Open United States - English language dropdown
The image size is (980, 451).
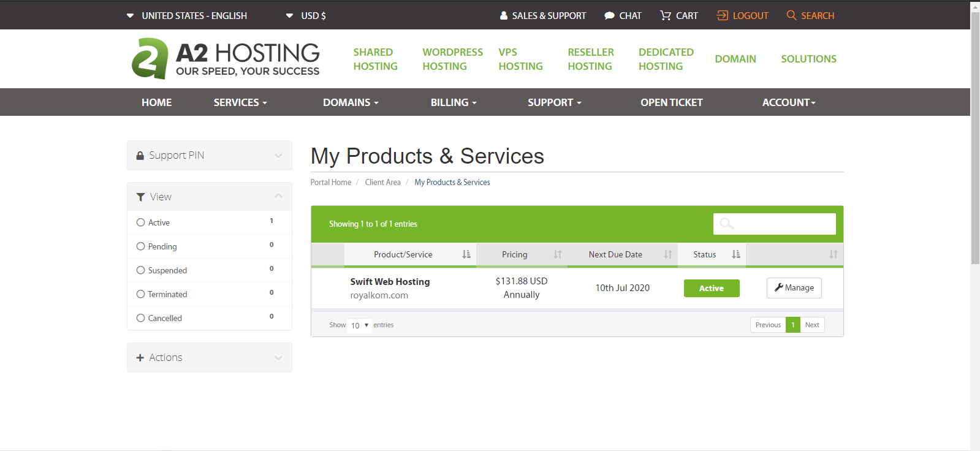[x=187, y=16]
